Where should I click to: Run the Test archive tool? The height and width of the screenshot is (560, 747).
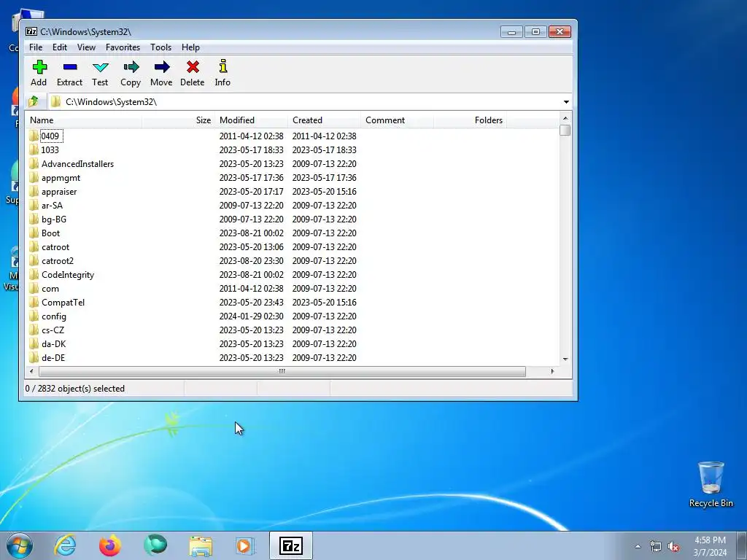101,67
